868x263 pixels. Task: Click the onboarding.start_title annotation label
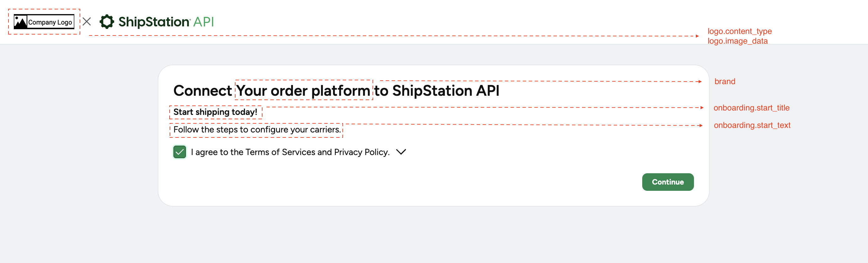[751, 108]
